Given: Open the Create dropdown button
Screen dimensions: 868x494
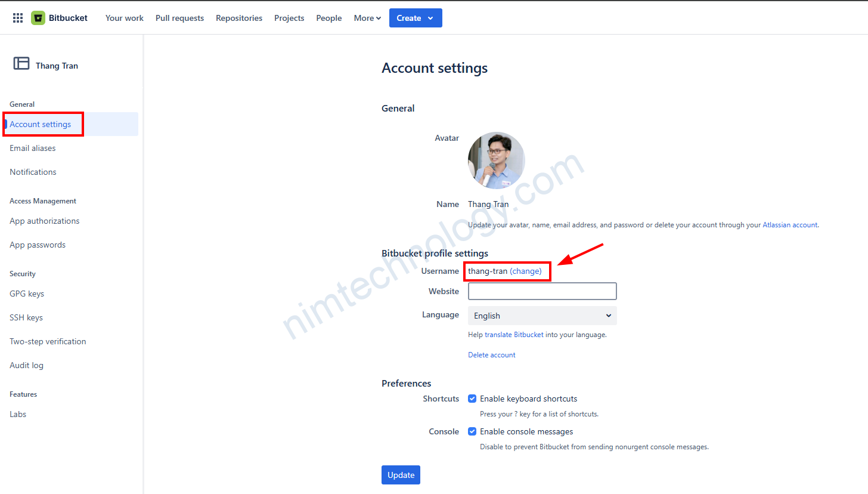Looking at the screenshot, I should [416, 18].
